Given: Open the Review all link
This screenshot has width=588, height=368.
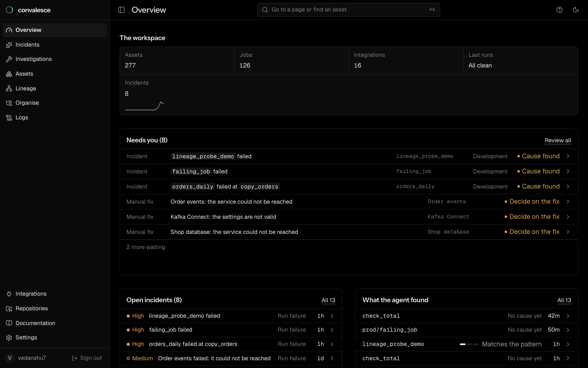Looking at the screenshot, I should [x=558, y=140].
